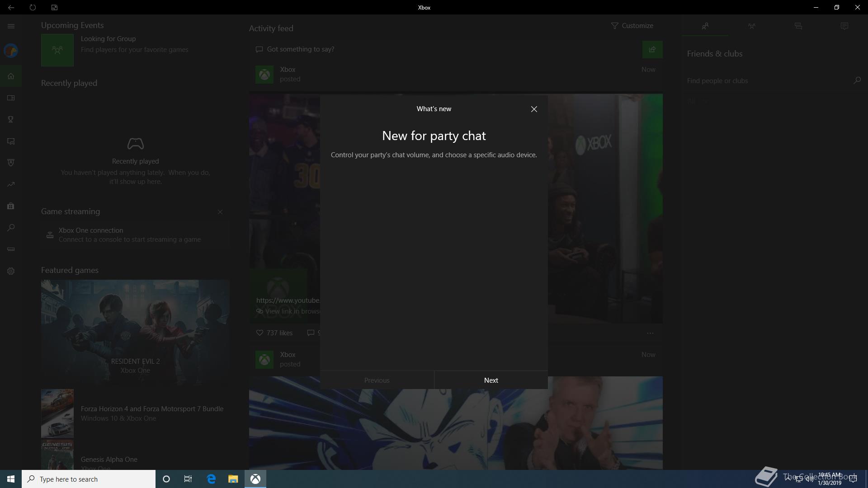Open Search magnifier in sidebar
The height and width of the screenshot is (488, 868).
pyautogui.click(x=11, y=228)
